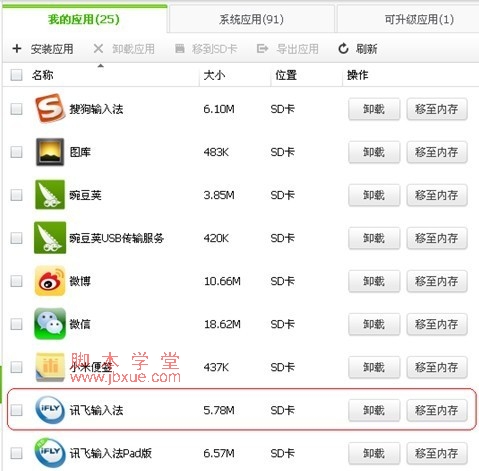This screenshot has height=471, width=479.
Task: Click the Xiaomi notes (小米便签) app icon
Action: (50, 367)
